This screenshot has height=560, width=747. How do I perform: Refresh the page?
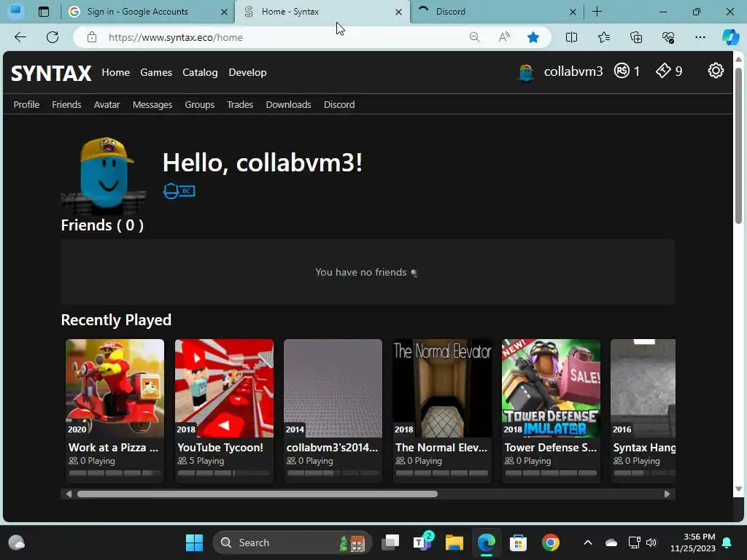[x=53, y=37]
